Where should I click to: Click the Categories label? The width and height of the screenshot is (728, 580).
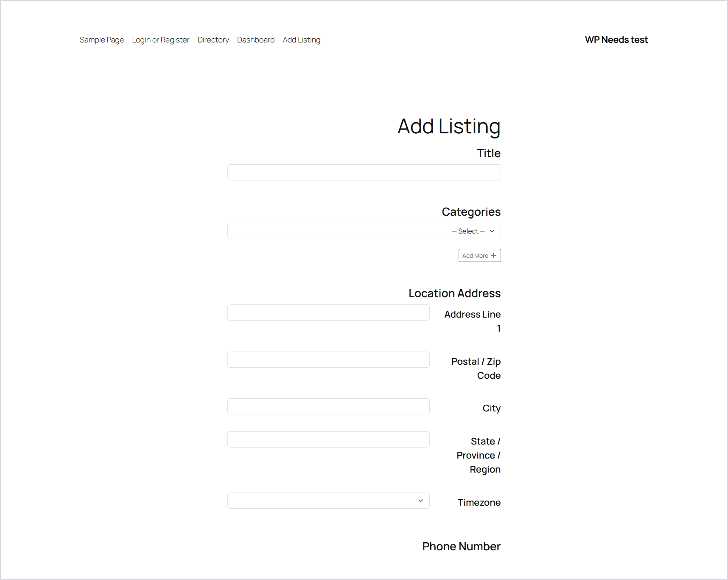(471, 212)
